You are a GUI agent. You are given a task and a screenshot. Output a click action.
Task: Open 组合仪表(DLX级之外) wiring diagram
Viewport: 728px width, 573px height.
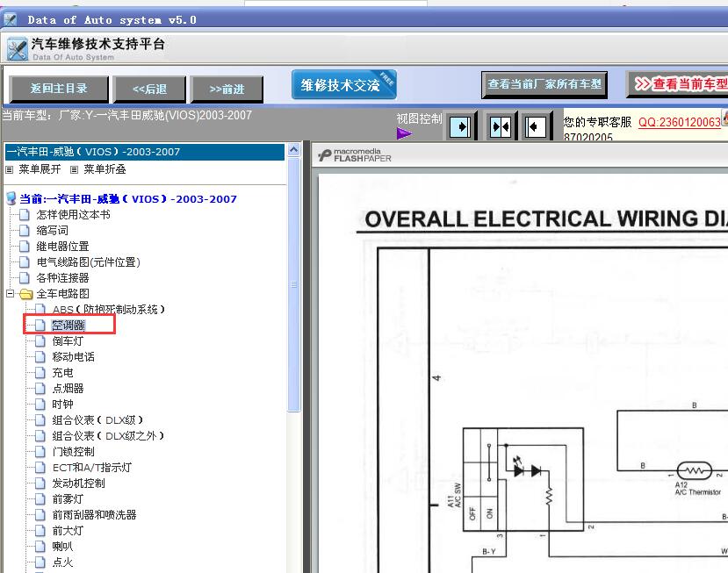pos(108,435)
